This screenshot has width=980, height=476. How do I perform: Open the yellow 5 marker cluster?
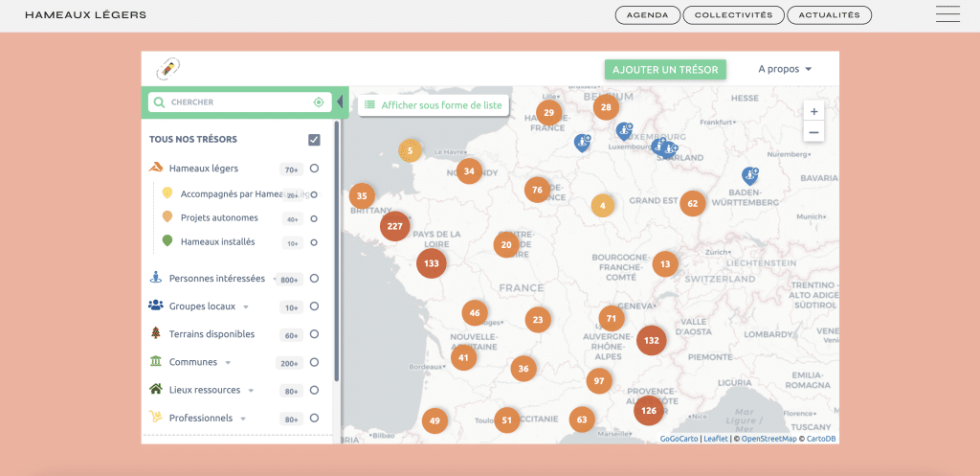pyautogui.click(x=410, y=150)
